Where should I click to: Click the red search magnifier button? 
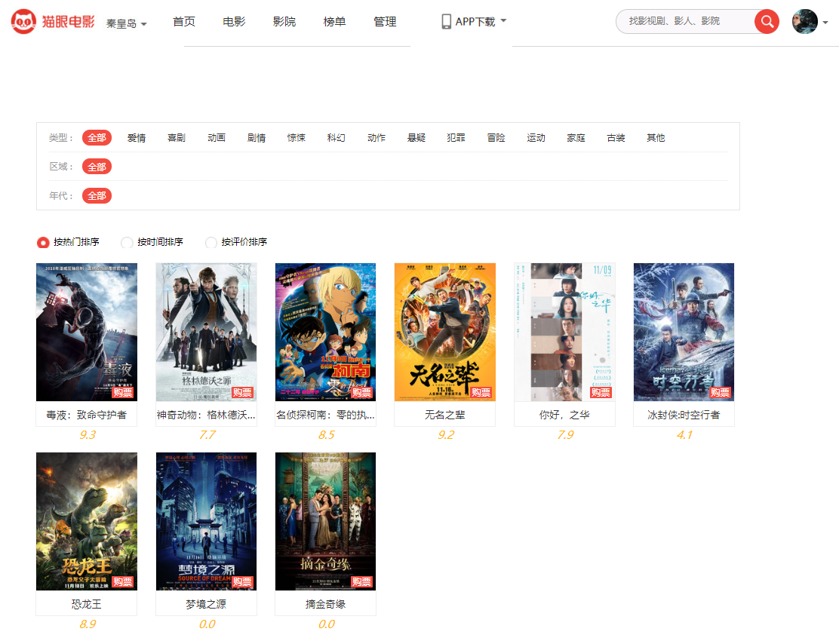click(x=767, y=21)
